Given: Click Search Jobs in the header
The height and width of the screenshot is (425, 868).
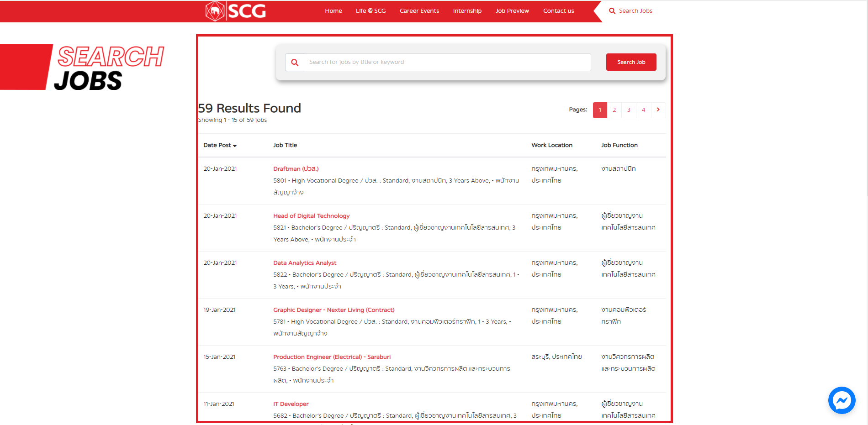Looking at the screenshot, I should [635, 11].
